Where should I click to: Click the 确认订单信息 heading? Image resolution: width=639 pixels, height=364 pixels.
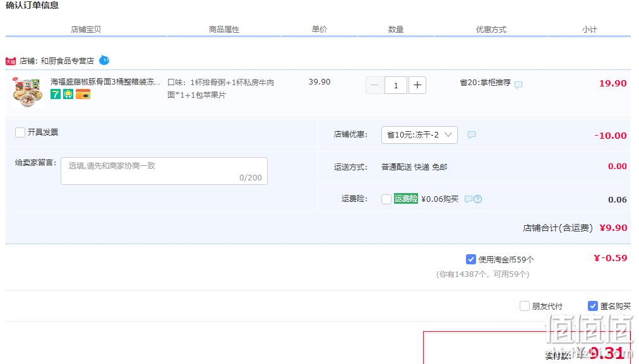[32, 5]
